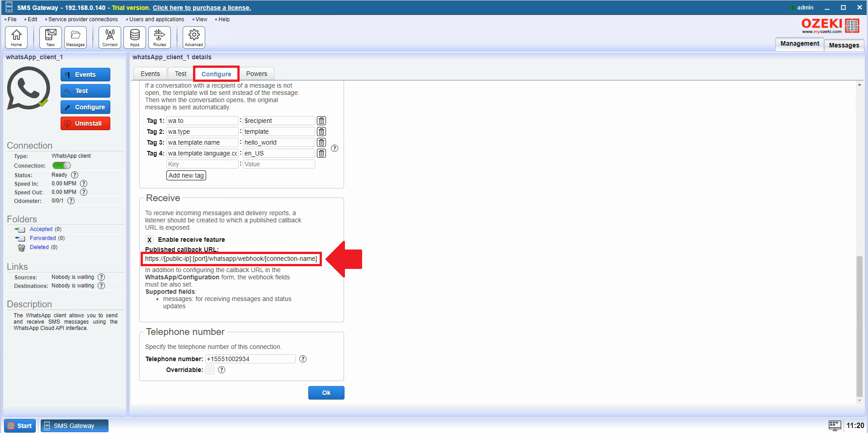Click the blue Configure button
868x433 pixels.
[x=85, y=107]
